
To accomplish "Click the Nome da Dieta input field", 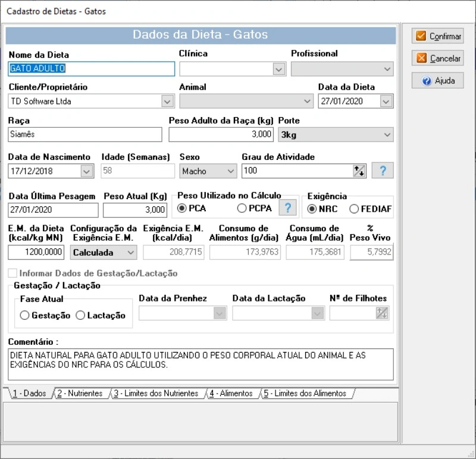I will pos(92,68).
